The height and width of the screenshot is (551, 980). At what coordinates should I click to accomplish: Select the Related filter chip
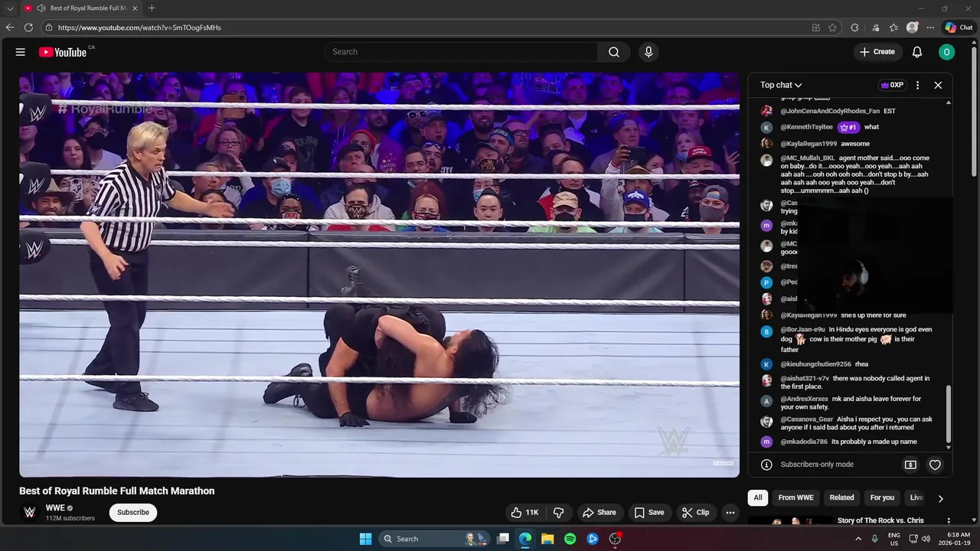pyautogui.click(x=842, y=497)
